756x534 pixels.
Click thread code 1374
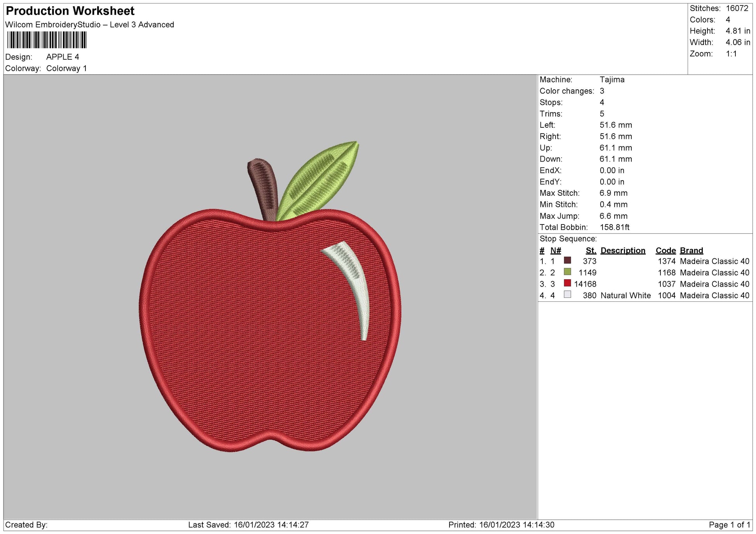click(x=667, y=261)
